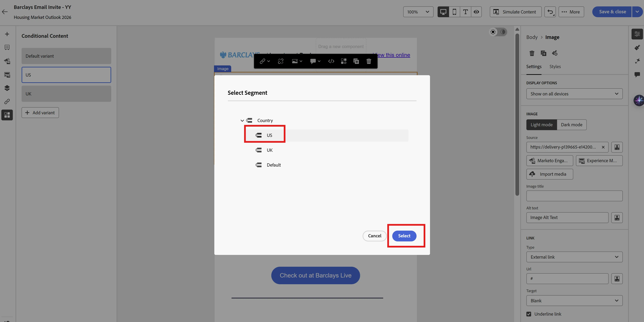Switch to the Styles tab
This screenshot has height=322, width=644.
(555, 67)
